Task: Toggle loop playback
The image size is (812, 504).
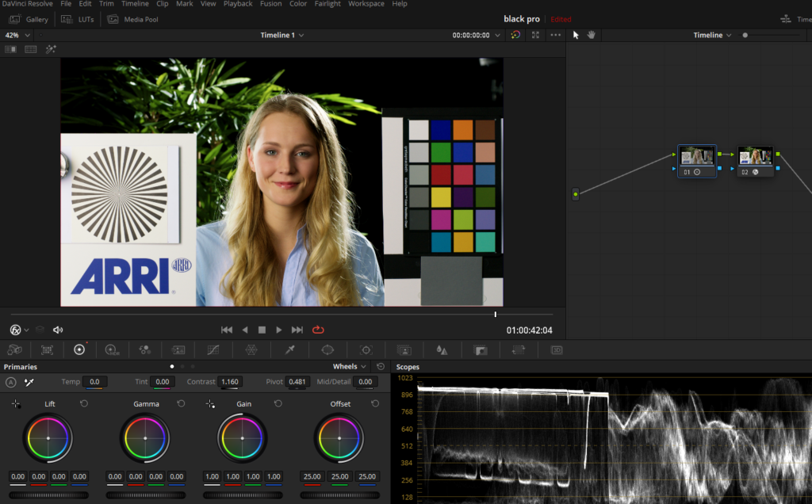Action: pyautogui.click(x=318, y=330)
